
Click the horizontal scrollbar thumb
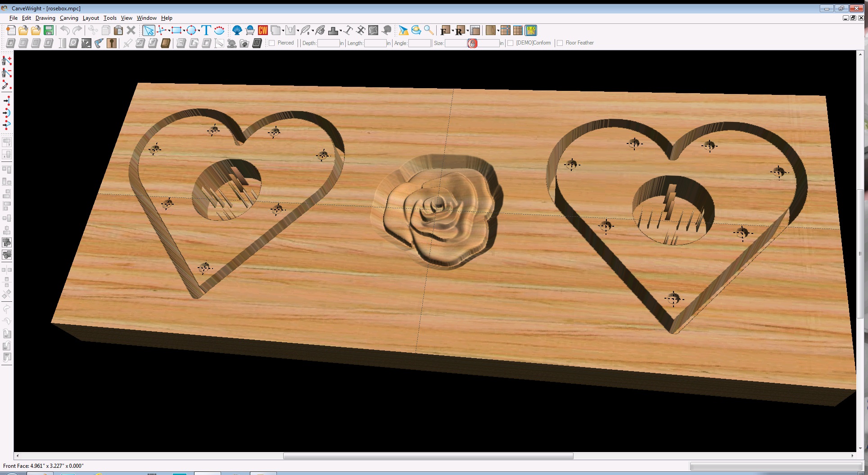[428, 456]
